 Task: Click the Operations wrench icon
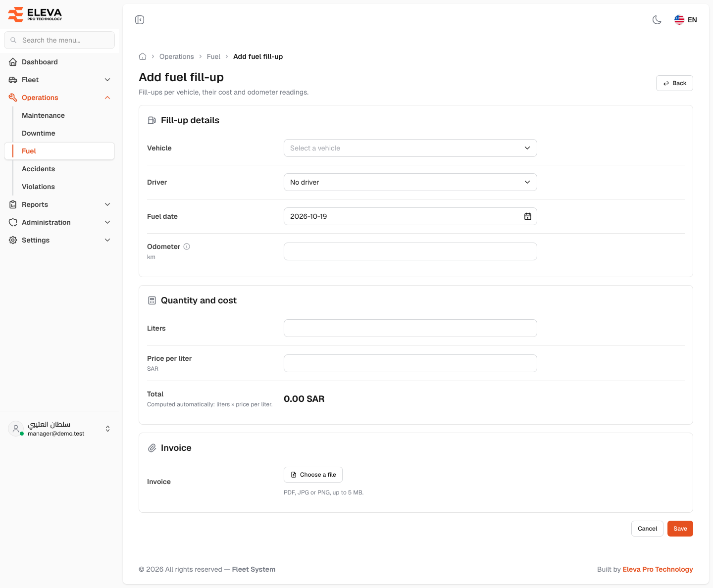point(13,98)
